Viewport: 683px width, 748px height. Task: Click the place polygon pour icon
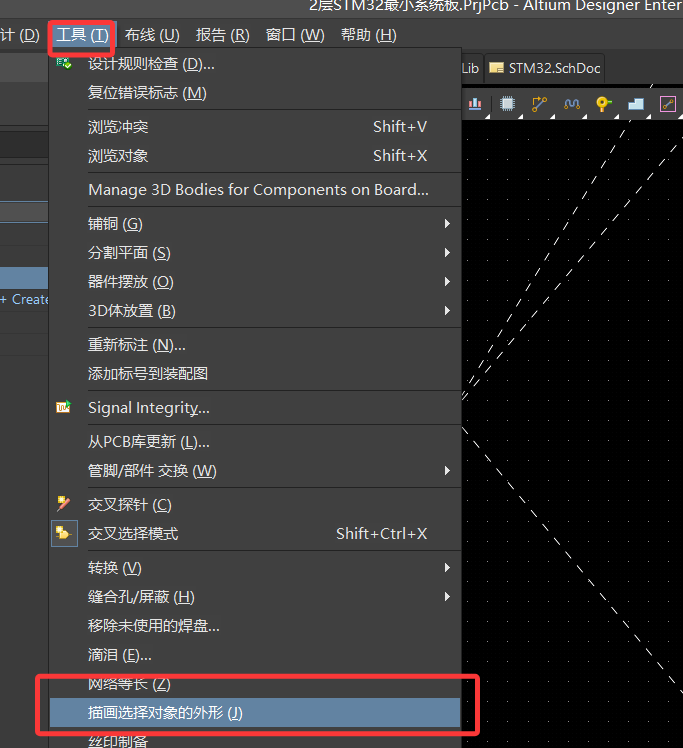(636, 104)
